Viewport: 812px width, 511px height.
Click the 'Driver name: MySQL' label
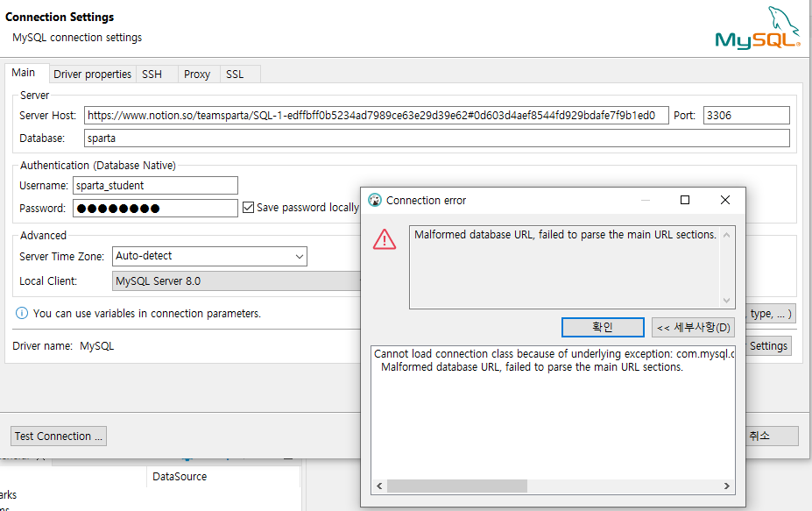63,346
